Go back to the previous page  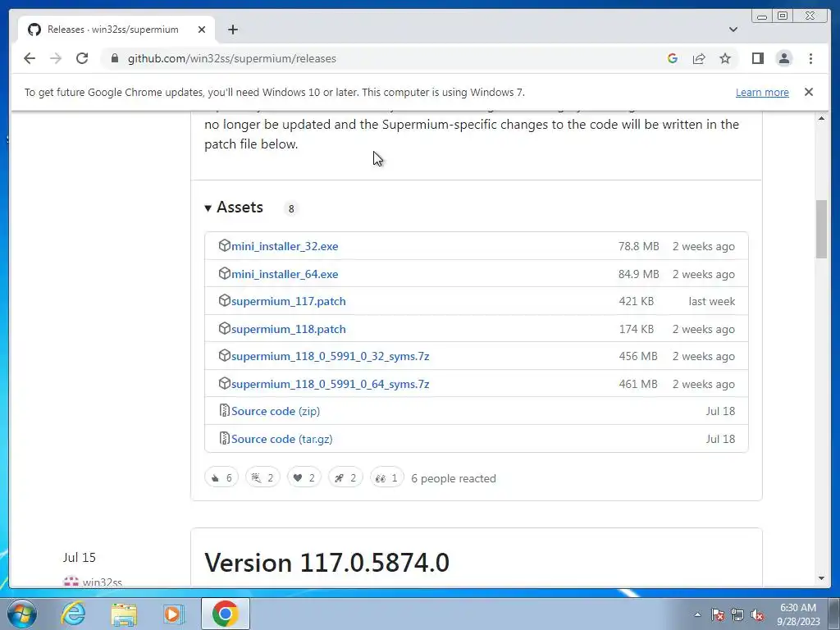pyautogui.click(x=30, y=58)
